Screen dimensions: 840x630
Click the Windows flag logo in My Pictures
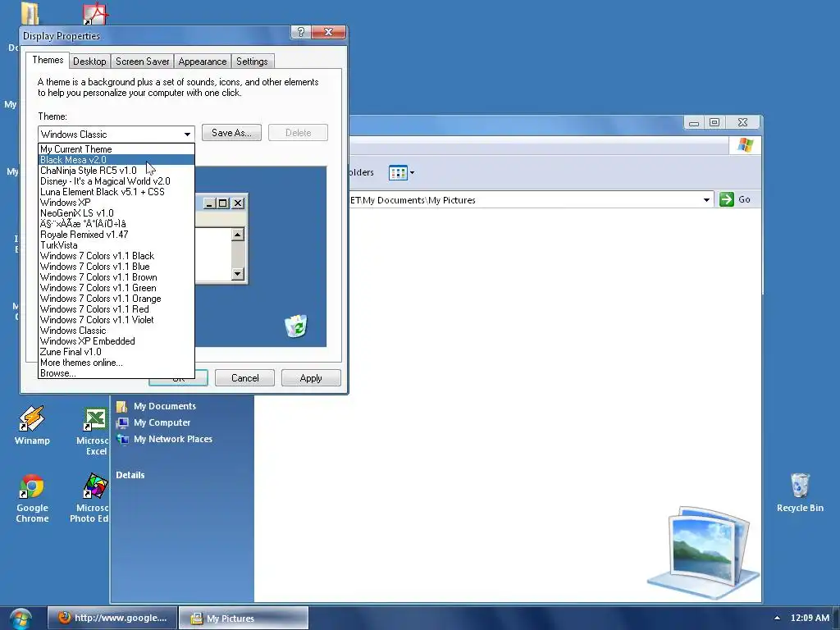[745, 144]
